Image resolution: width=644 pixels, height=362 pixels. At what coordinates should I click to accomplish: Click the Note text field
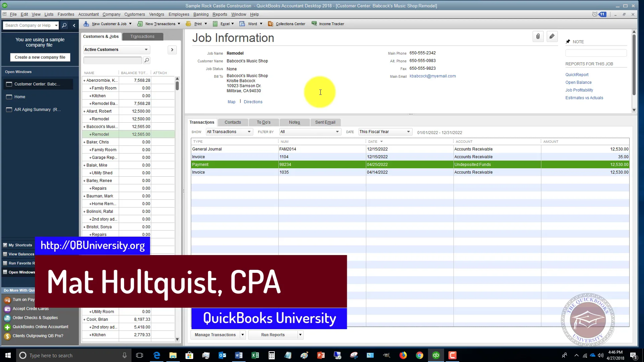click(x=596, y=53)
